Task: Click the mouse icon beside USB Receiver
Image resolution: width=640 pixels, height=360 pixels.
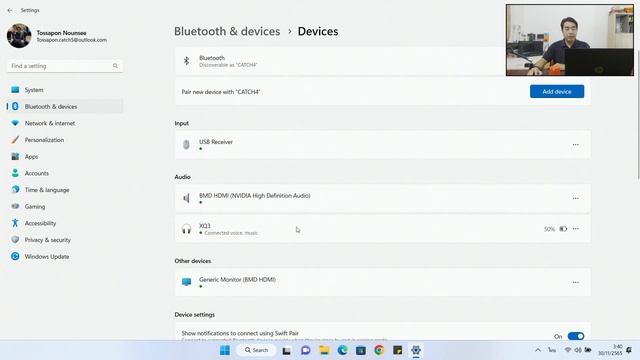Action: (x=186, y=144)
